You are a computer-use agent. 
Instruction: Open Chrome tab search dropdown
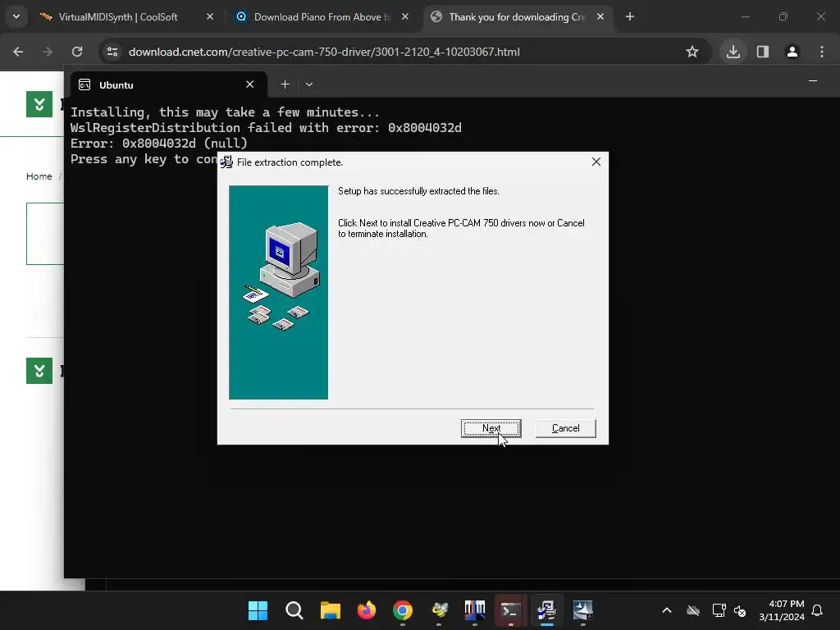point(16,16)
